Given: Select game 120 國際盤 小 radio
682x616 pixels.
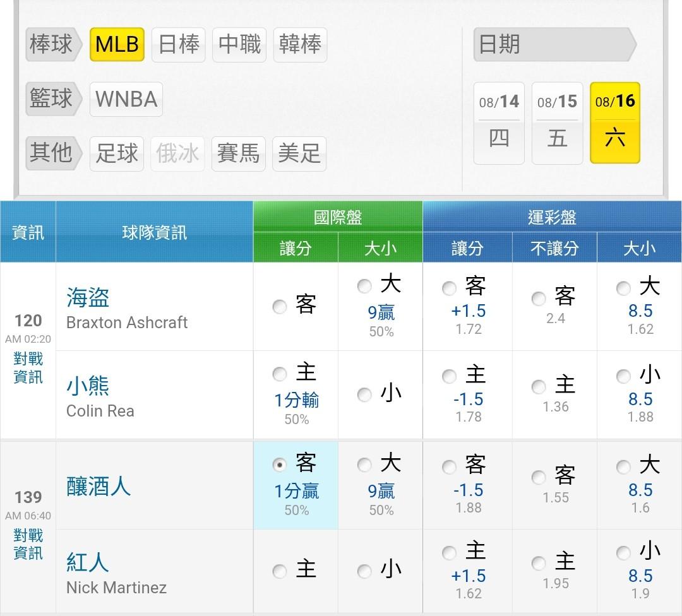Looking at the screenshot, I should [364, 394].
